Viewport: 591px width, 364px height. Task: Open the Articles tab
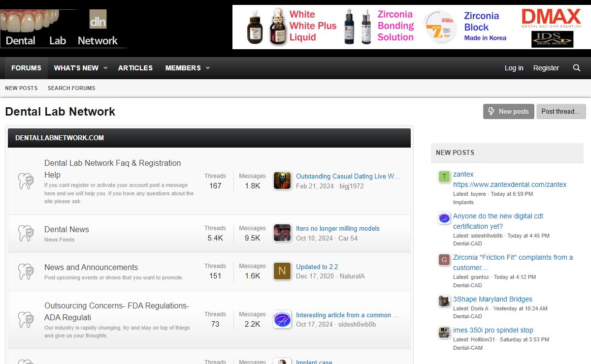[x=135, y=68]
